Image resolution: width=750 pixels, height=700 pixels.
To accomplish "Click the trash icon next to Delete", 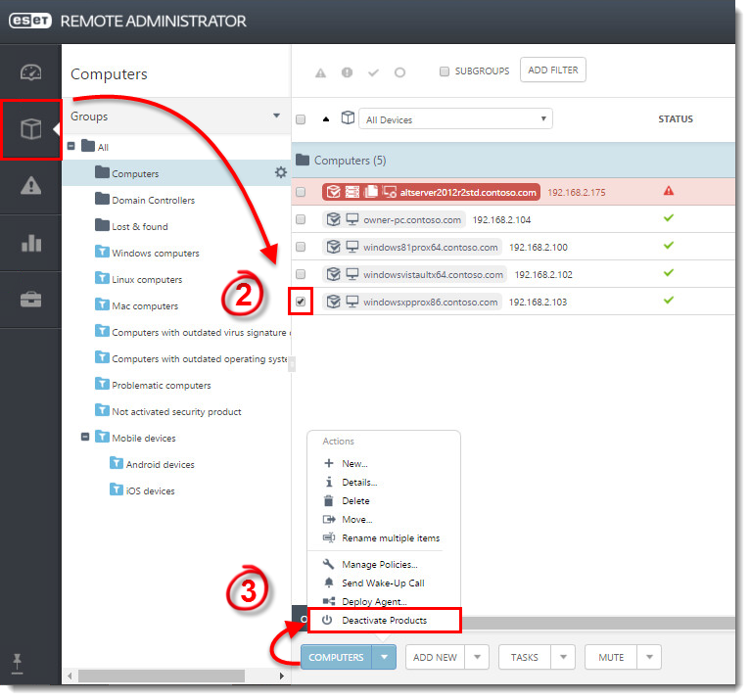I will pos(328,500).
